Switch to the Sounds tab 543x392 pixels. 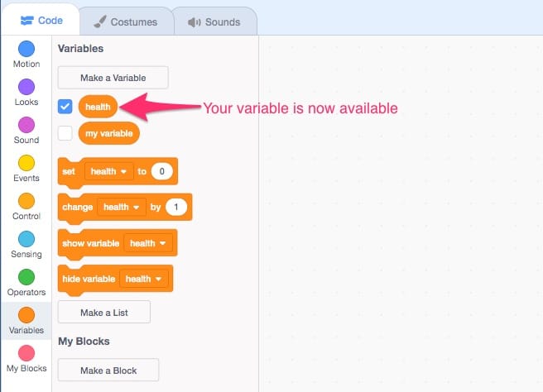[x=214, y=22]
